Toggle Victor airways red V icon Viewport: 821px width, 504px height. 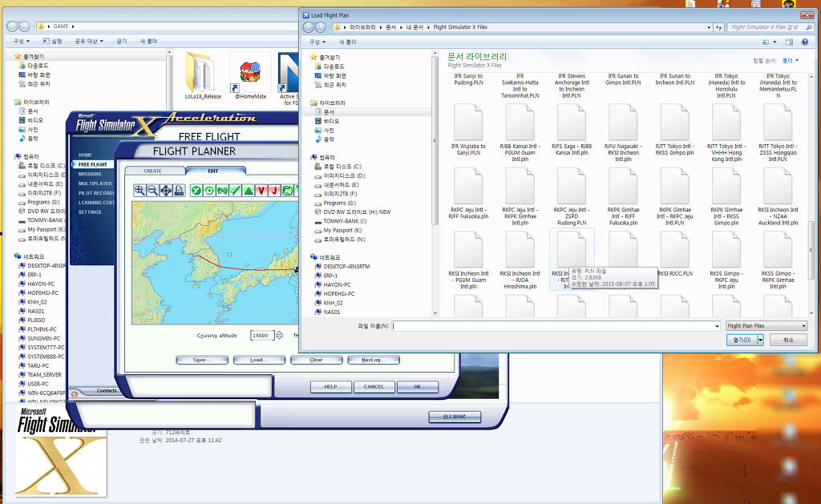tap(261, 190)
